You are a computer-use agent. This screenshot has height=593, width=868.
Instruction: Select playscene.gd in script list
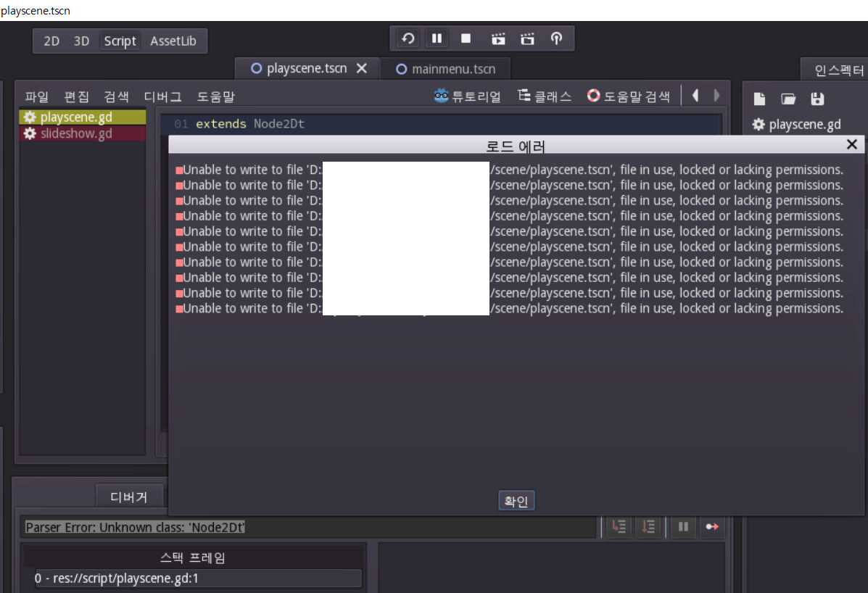coord(83,117)
